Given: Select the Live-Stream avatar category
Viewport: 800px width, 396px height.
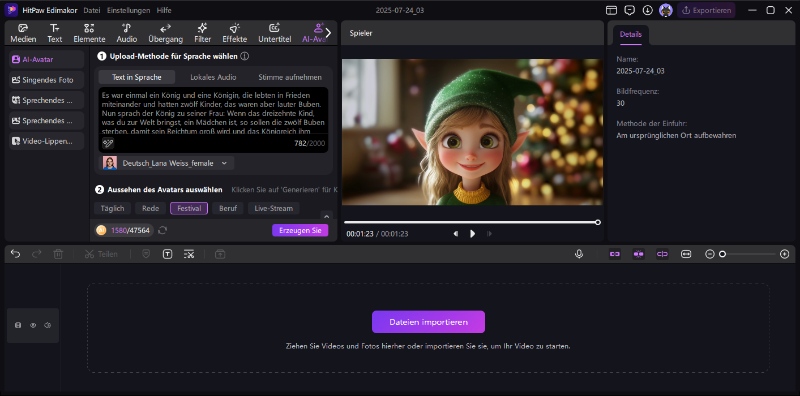Looking at the screenshot, I should coord(273,208).
